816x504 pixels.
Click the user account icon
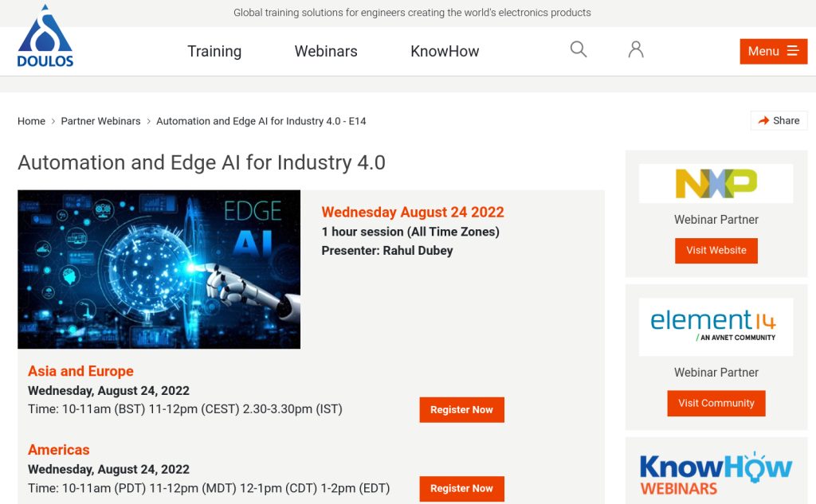pyautogui.click(x=635, y=49)
